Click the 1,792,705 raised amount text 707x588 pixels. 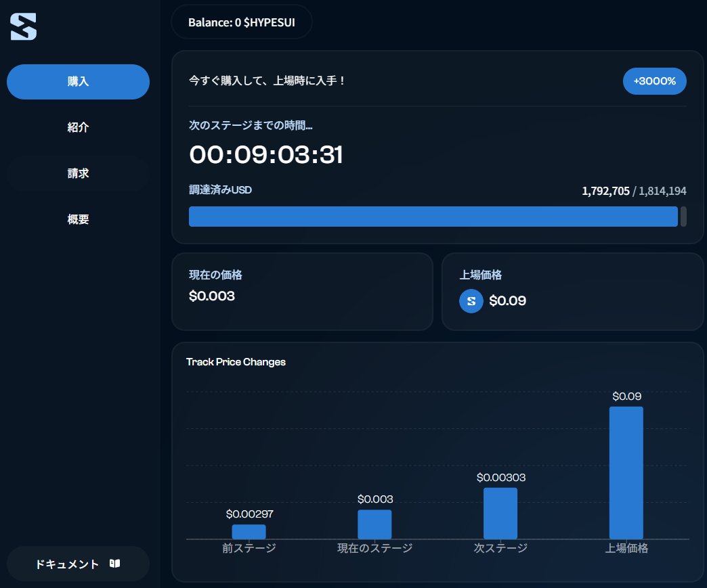(607, 190)
